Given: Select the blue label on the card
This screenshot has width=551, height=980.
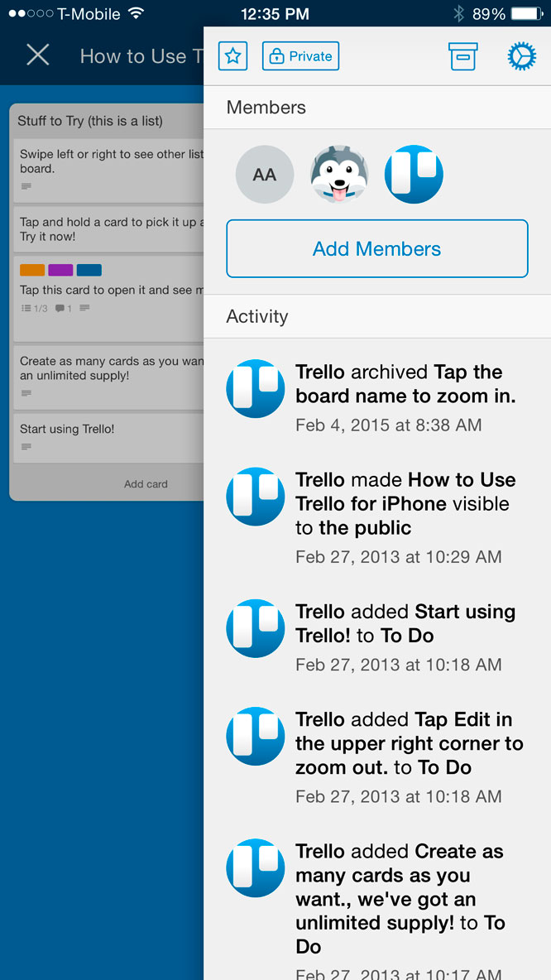Looking at the screenshot, I should 89,270.
